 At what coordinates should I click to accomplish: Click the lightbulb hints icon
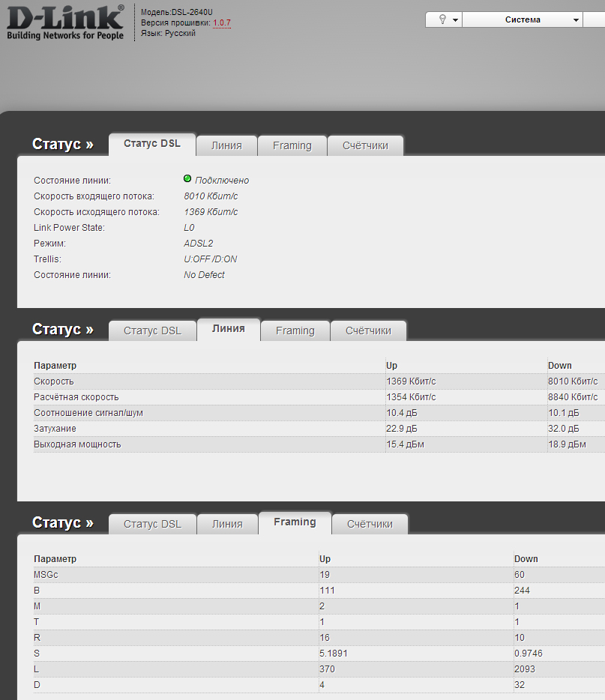(x=442, y=19)
